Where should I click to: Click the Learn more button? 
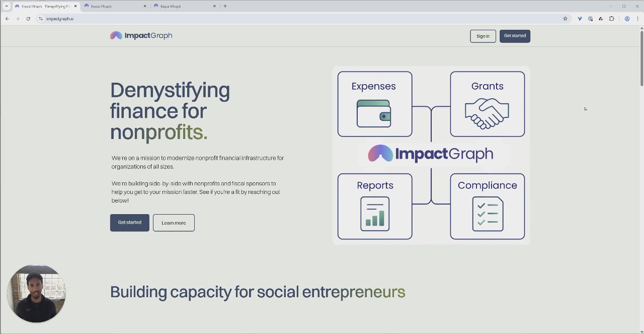174,223
